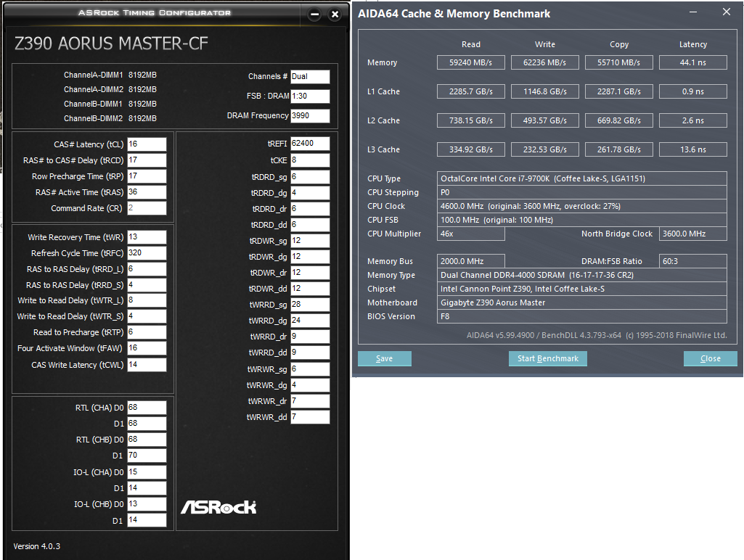Select the IO-L (CHB) D0 field
Image resolution: width=744 pixels, height=560 pixels.
pos(147,504)
